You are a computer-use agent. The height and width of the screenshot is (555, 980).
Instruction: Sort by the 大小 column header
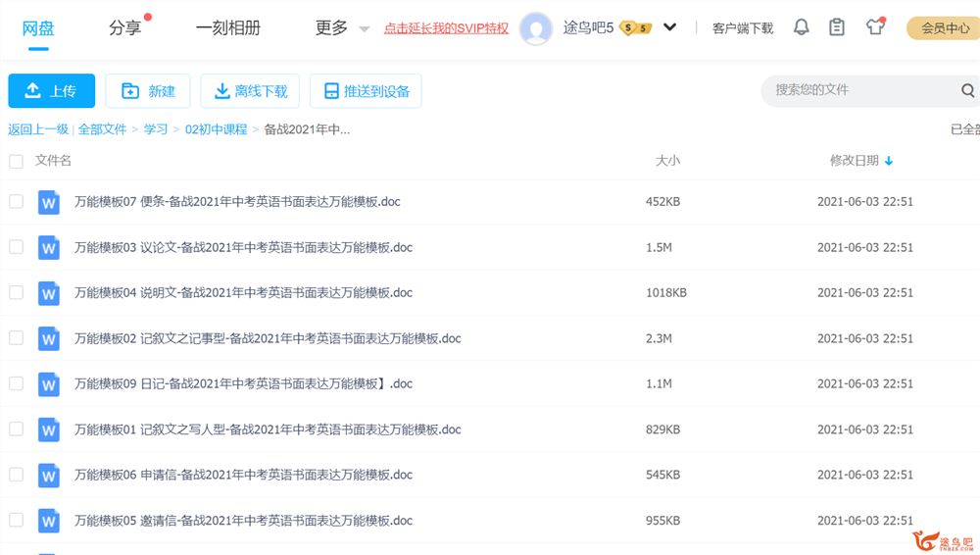667,161
